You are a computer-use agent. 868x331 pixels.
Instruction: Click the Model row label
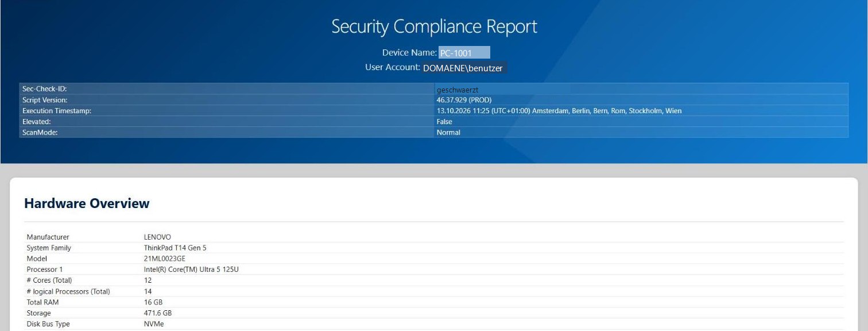(37, 259)
